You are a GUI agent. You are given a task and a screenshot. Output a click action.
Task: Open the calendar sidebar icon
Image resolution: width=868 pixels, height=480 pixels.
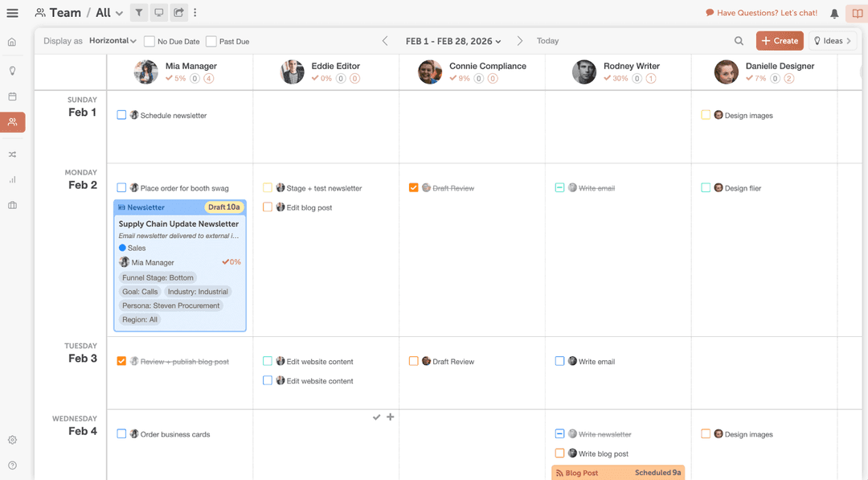click(12, 96)
